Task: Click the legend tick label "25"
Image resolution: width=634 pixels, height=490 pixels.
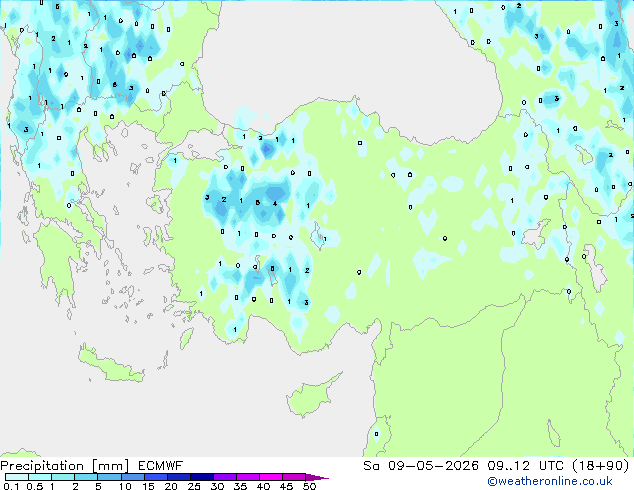Action: coord(194,486)
